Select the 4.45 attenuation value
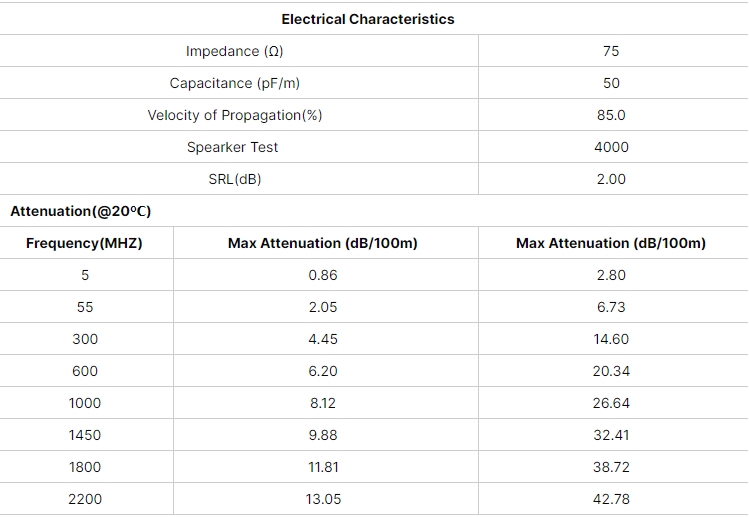 point(323,339)
